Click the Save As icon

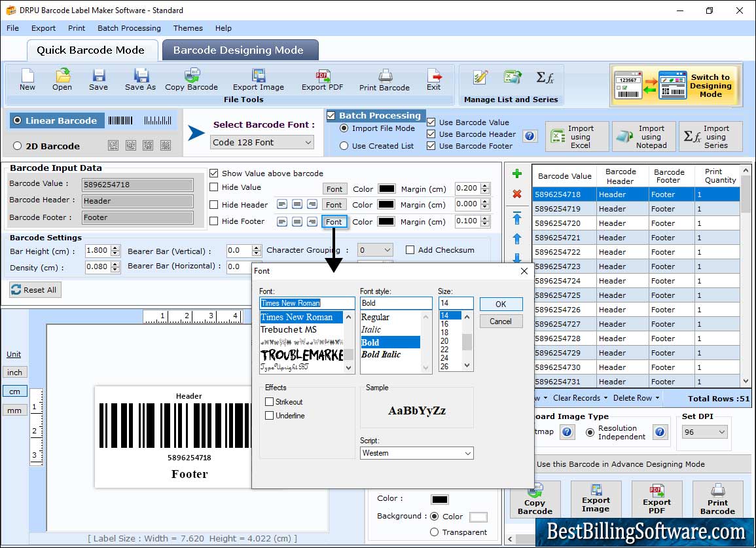(x=140, y=80)
